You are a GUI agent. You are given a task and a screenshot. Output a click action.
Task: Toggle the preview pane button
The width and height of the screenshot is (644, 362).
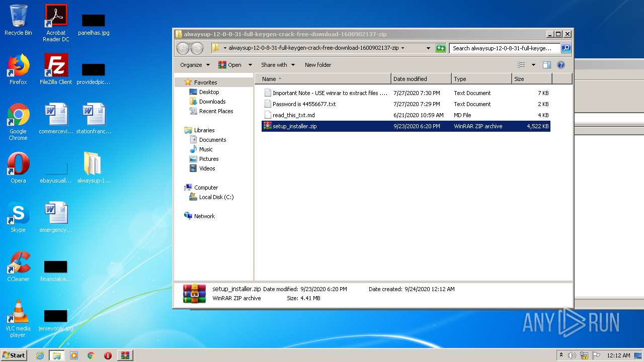[547, 65]
